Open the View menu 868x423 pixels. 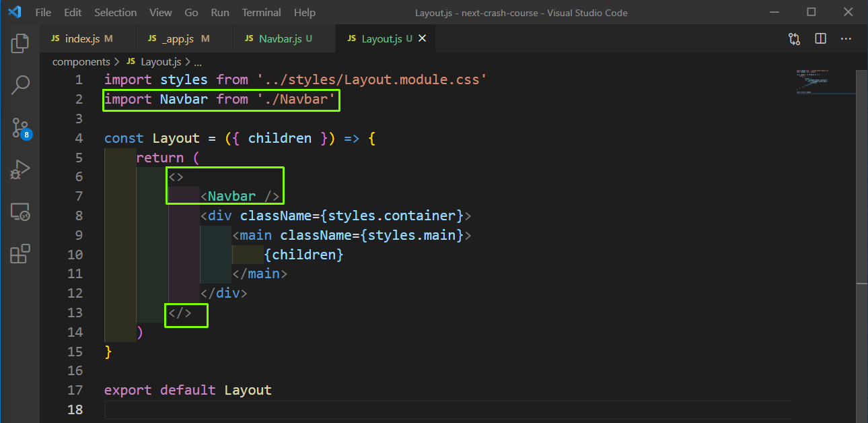coord(161,13)
